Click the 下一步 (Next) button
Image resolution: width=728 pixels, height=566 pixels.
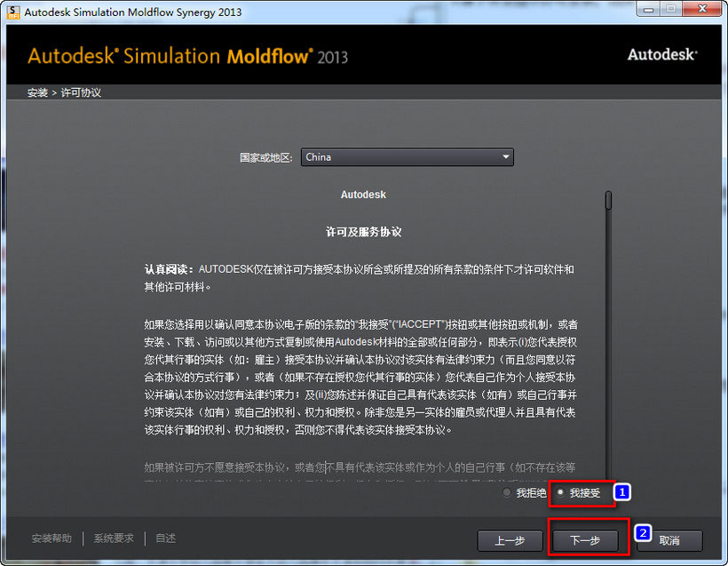(x=585, y=540)
